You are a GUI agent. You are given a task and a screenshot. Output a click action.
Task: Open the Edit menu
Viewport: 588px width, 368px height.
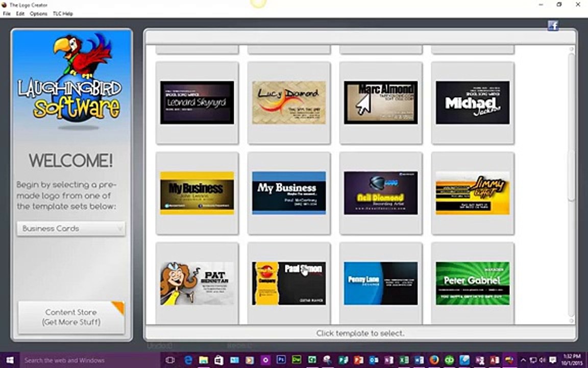click(x=20, y=13)
